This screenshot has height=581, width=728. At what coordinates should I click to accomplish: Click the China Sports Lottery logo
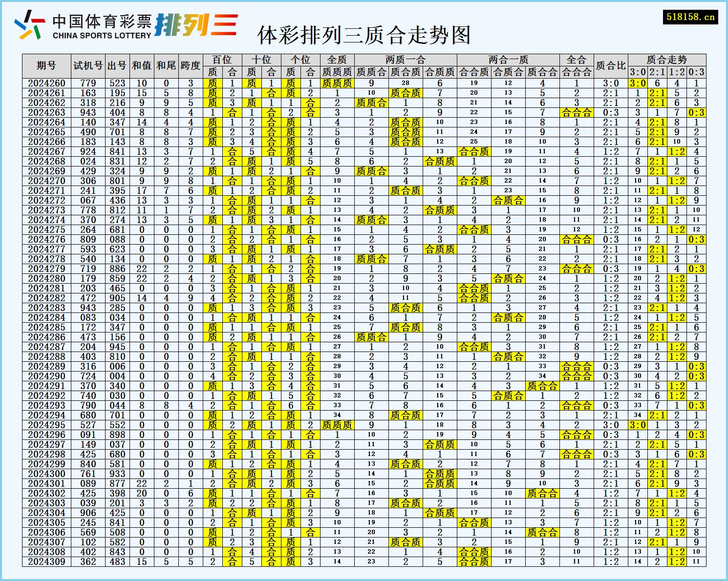coord(83,25)
